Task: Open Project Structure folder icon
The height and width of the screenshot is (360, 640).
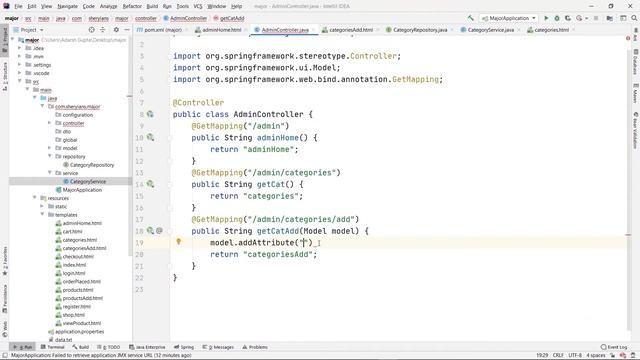Action: coord(609,18)
